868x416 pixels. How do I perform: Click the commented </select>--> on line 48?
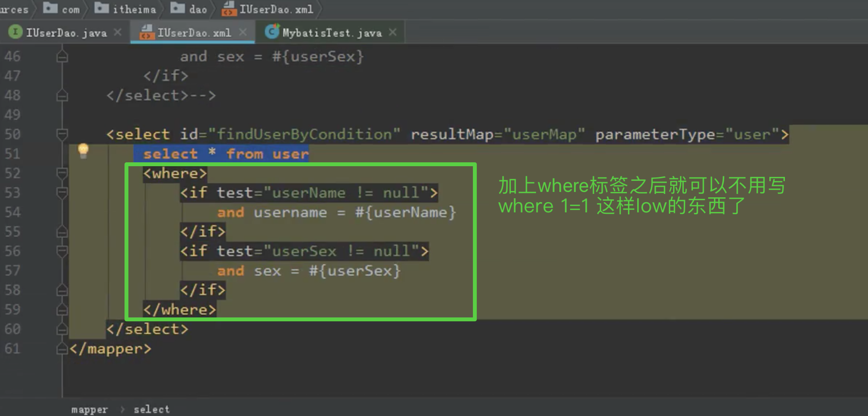(x=161, y=95)
